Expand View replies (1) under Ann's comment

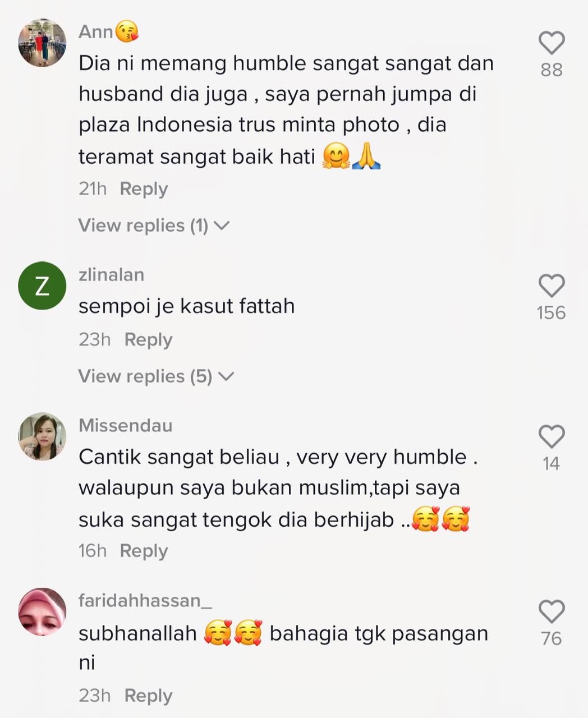click(154, 225)
